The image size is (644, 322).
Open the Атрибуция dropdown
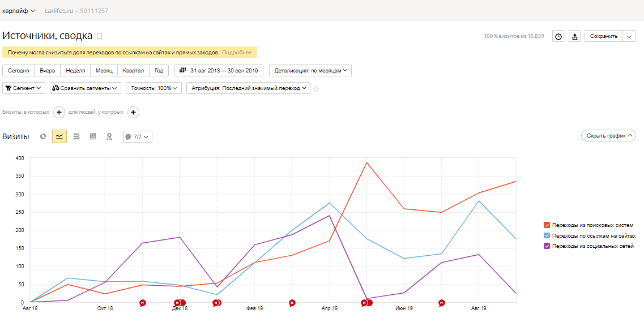pos(248,88)
